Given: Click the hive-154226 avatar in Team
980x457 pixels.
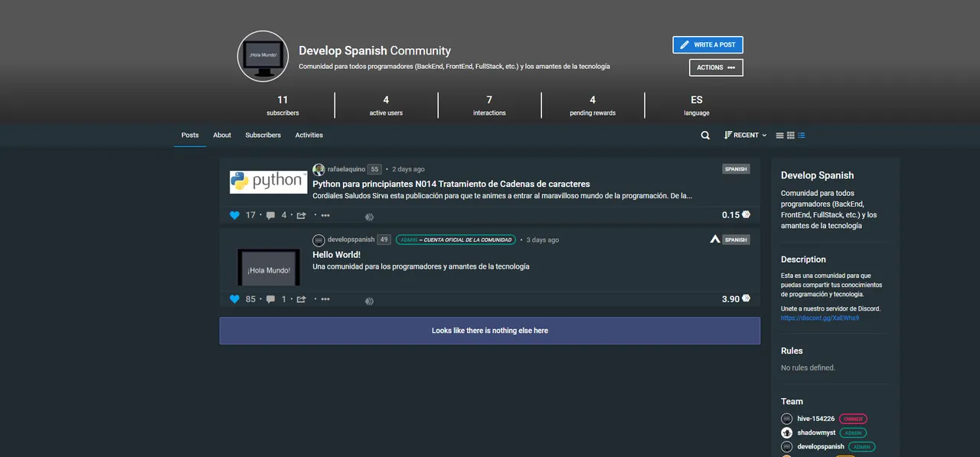Looking at the screenshot, I should (x=786, y=419).
